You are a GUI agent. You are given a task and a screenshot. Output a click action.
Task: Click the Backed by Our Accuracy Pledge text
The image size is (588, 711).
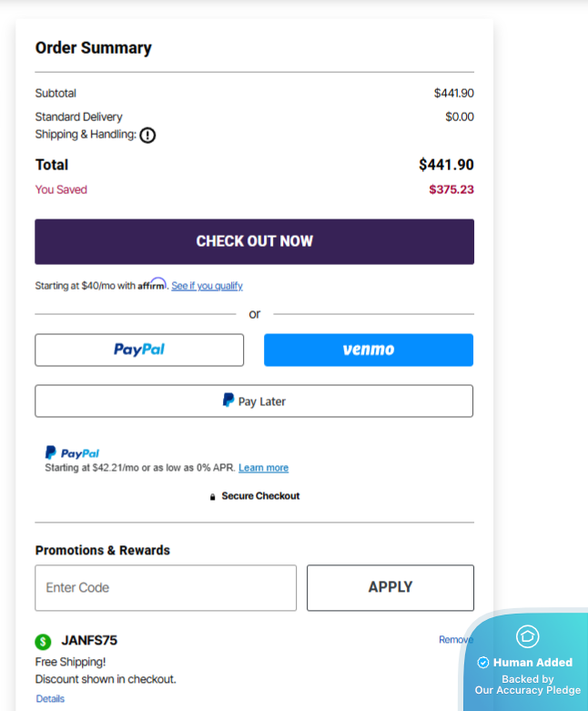(x=527, y=685)
